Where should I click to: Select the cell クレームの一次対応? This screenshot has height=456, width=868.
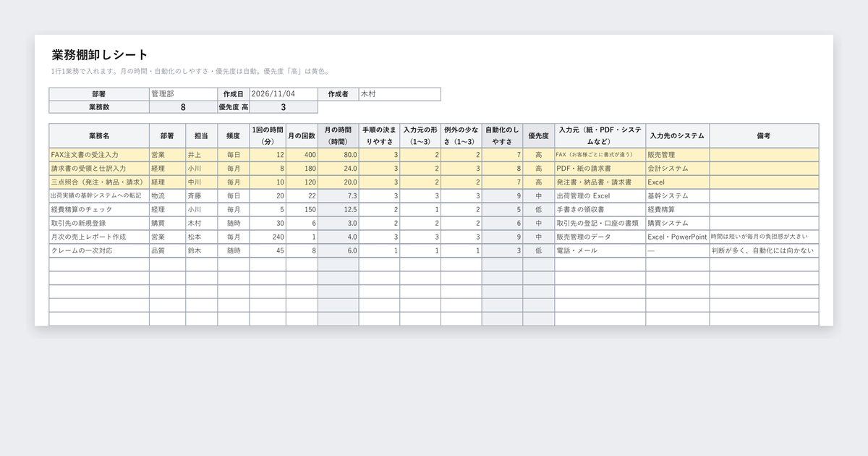pyautogui.click(x=99, y=251)
